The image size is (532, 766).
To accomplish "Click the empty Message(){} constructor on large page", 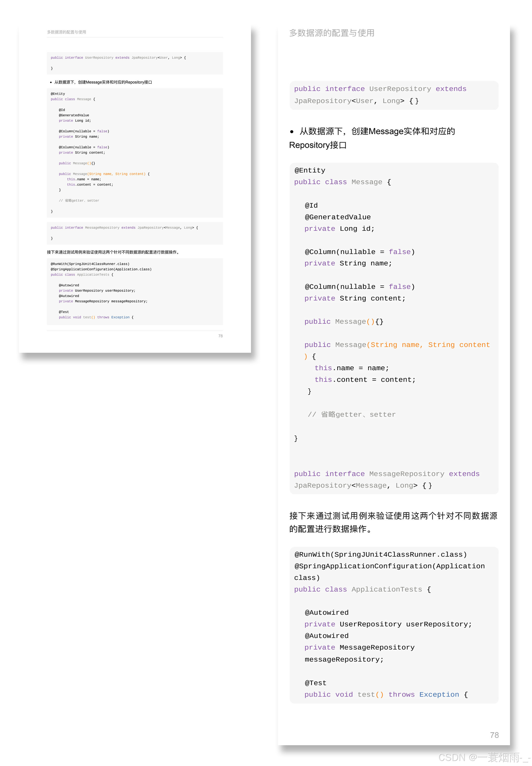I will pos(344,322).
